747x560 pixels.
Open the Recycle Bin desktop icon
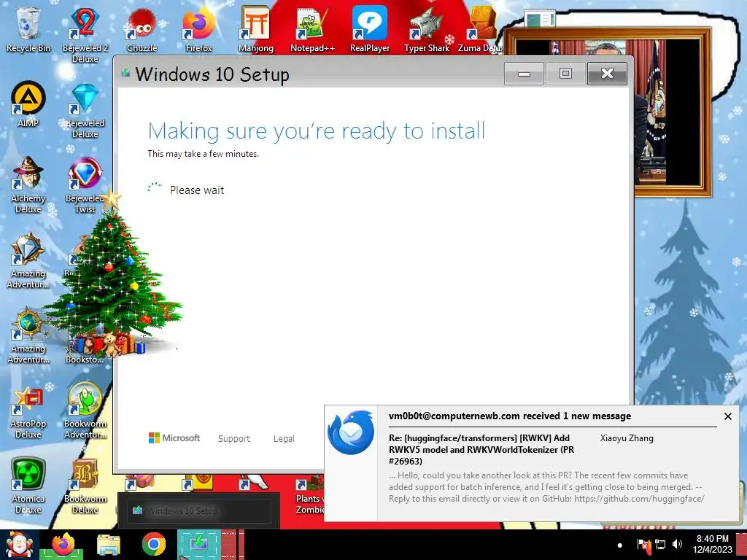click(x=28, y=28)
